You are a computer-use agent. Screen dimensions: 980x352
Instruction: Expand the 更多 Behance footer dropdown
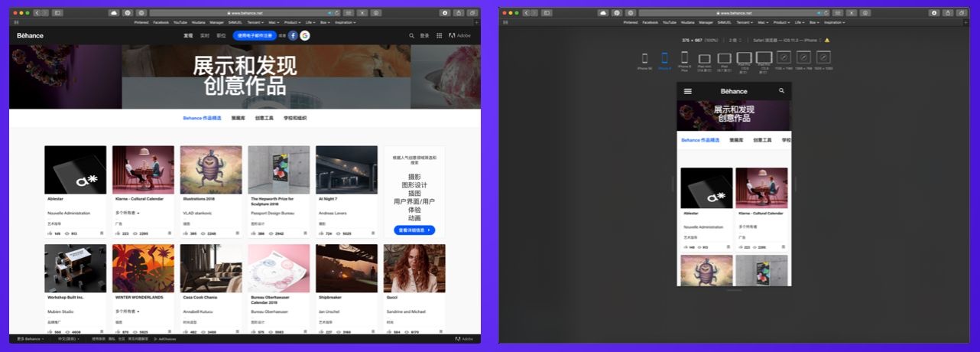[29, 338]
